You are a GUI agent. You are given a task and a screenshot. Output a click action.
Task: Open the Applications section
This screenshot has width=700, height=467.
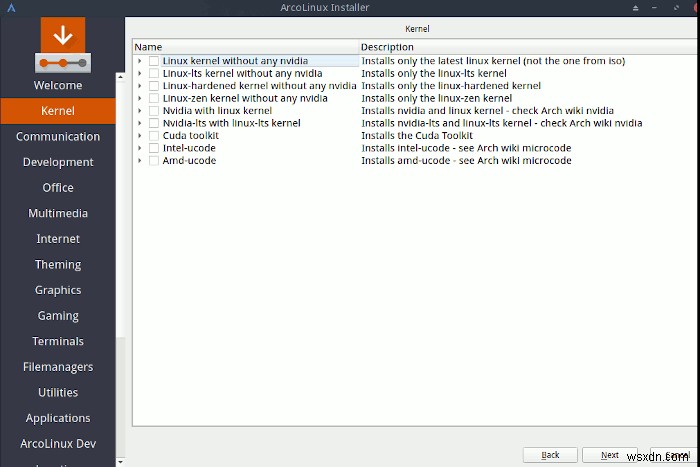tap(58, 418)
